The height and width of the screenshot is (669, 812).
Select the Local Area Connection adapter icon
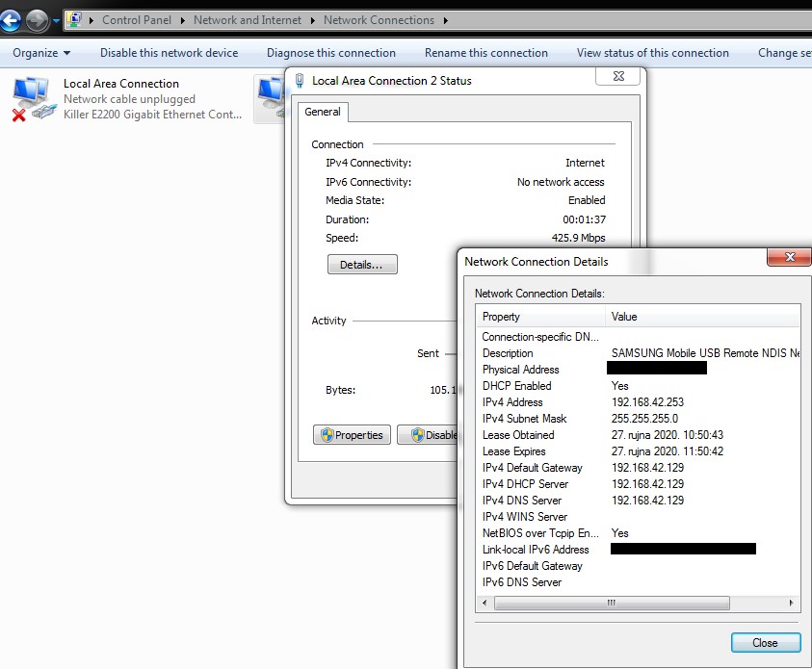33,99
